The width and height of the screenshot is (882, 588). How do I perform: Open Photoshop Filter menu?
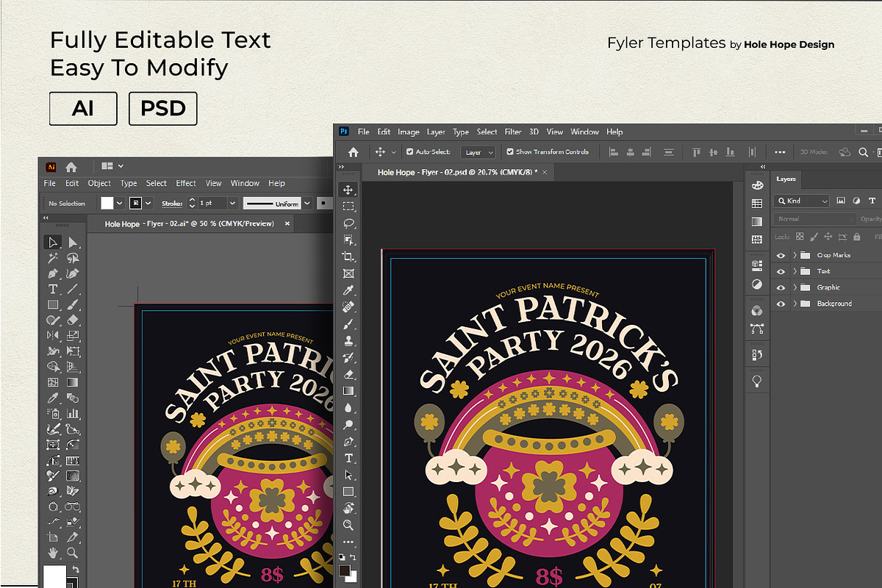pyautogui.click(x=513, y=132)
